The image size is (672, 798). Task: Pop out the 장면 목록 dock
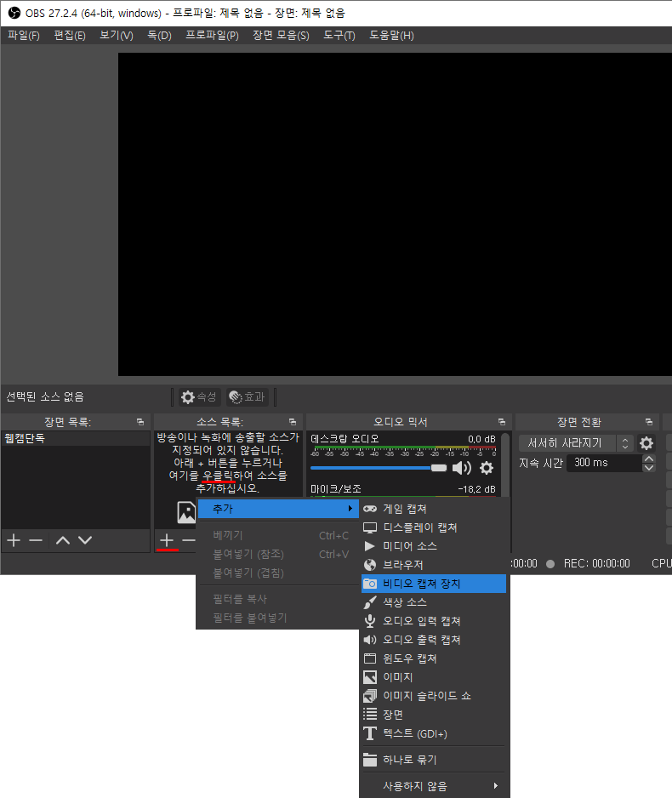click(140, 422)
